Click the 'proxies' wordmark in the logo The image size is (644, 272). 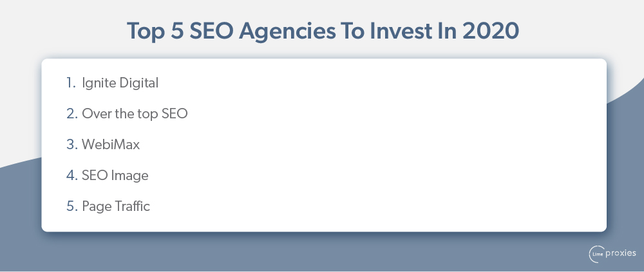[621, 253]
